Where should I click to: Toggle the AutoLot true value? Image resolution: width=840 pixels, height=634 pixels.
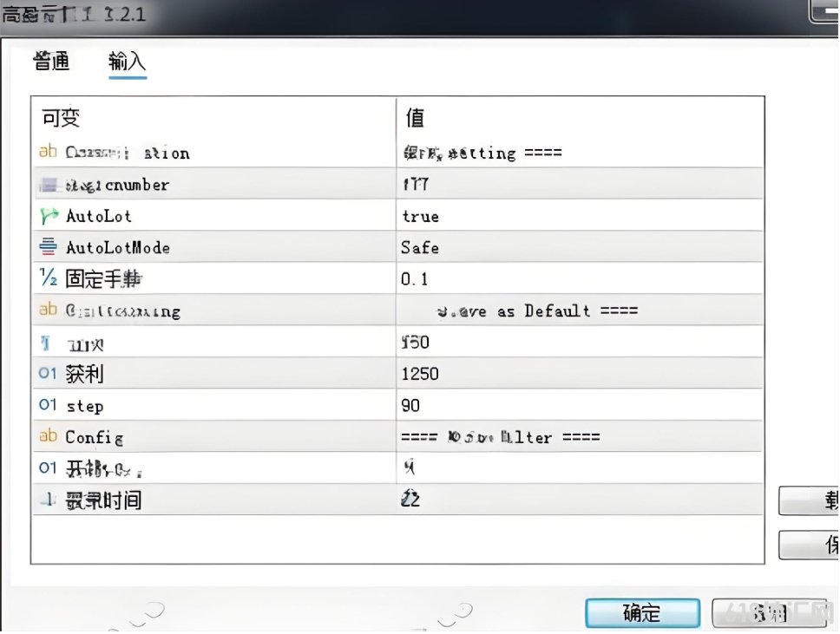(580, 216)
